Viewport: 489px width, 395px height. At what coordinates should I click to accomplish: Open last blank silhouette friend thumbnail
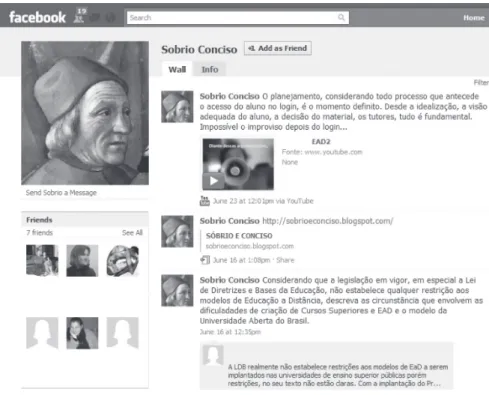click(x=122, y=333)
